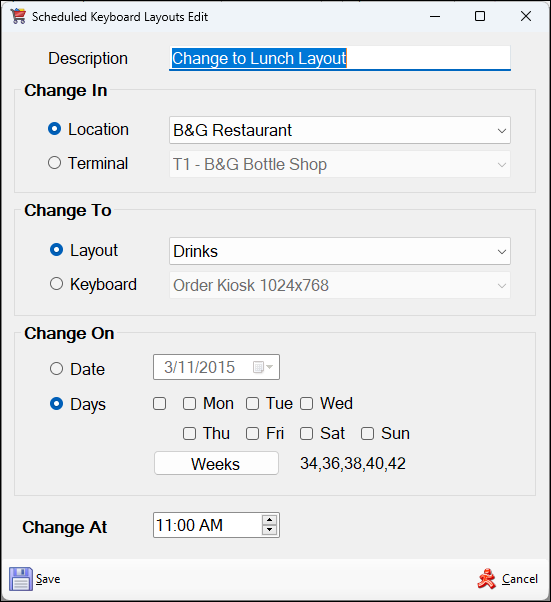Maximize the Scheduled Keyboard Layouts window

(480, 16)
